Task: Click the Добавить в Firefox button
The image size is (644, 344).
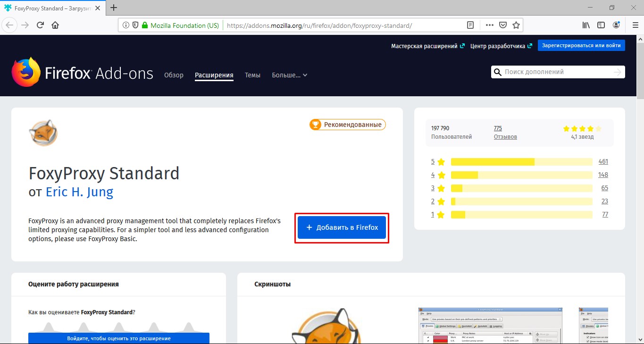Action: point(342,227)
